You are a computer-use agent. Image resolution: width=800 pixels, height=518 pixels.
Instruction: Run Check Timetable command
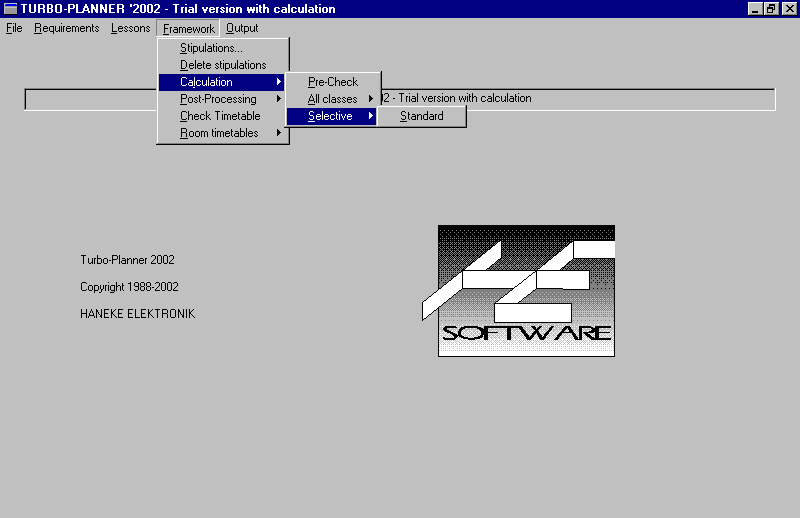pos(222,116)
